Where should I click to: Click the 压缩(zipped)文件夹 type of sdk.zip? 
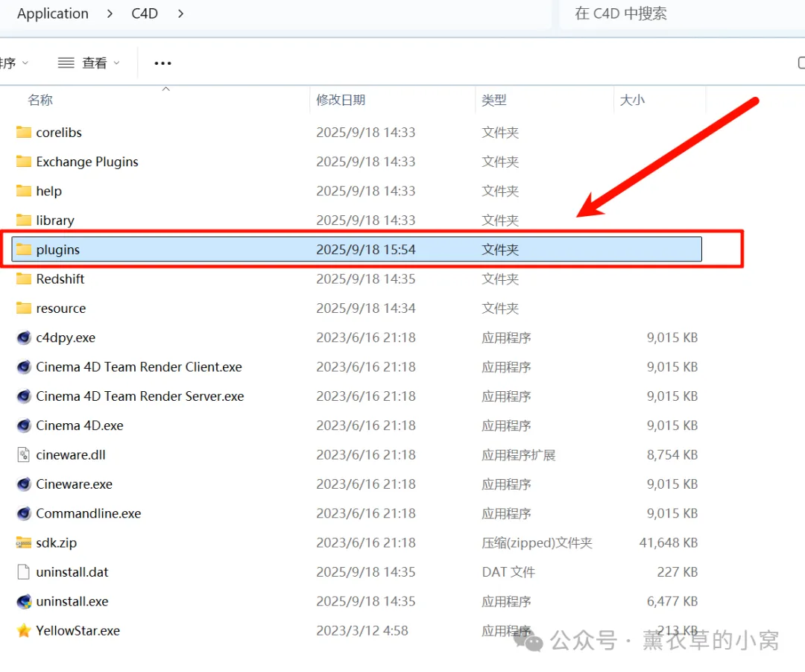coord(537,542)
